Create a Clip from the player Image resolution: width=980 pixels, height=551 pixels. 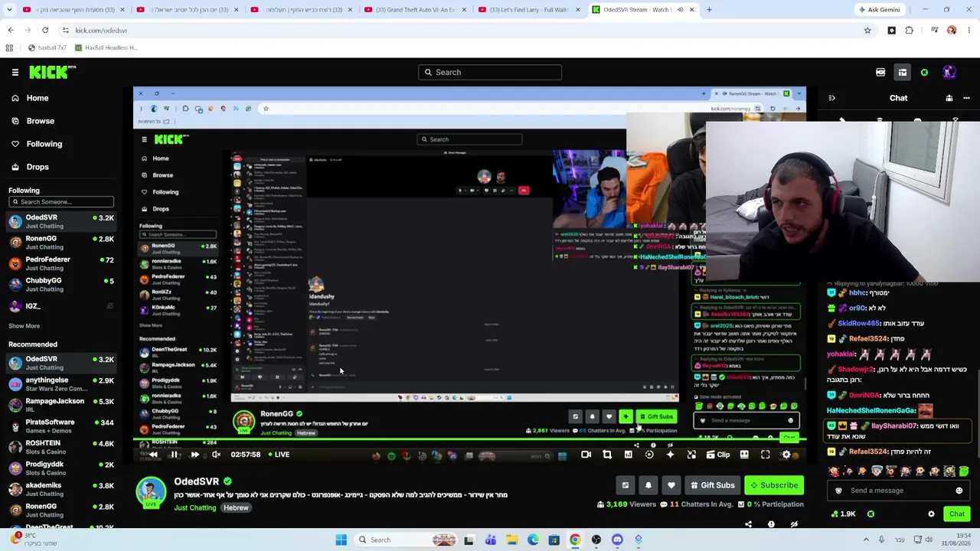(x=718, y=455)
